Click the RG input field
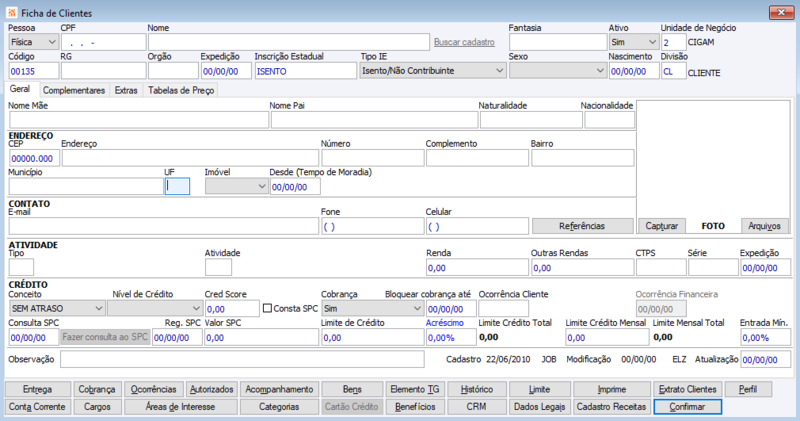The width and height of the screenshot is (800, 421). (x=104, y=71)
